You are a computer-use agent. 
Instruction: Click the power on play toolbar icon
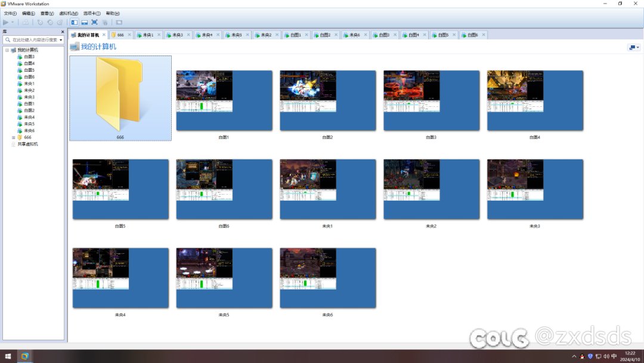click(6, 22)
